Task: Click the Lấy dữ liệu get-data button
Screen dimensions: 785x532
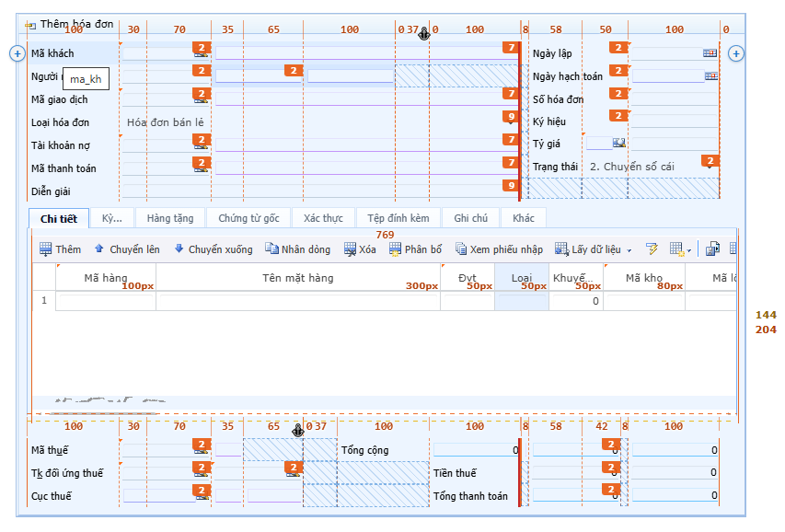Action: tap(588, 249)
